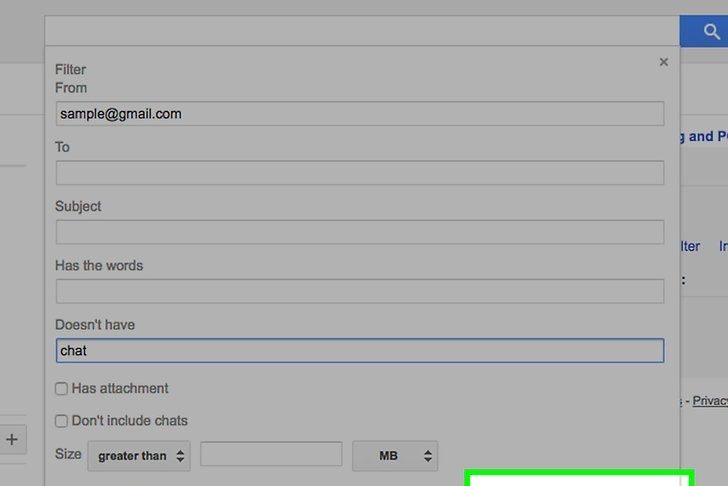Focus the From field containing sample@gmail.com
The image size is (728, 486).
coord(360,114)
